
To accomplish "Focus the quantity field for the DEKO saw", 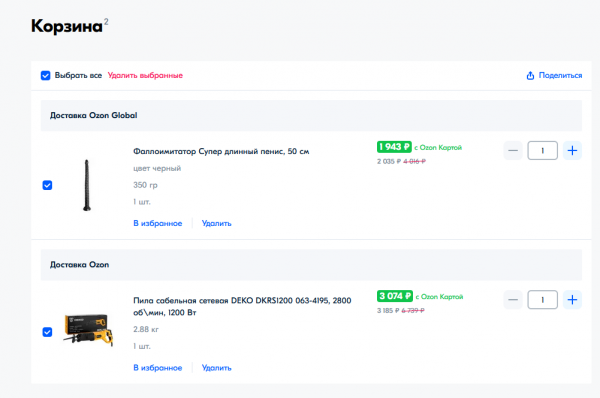I will (543, 300).
